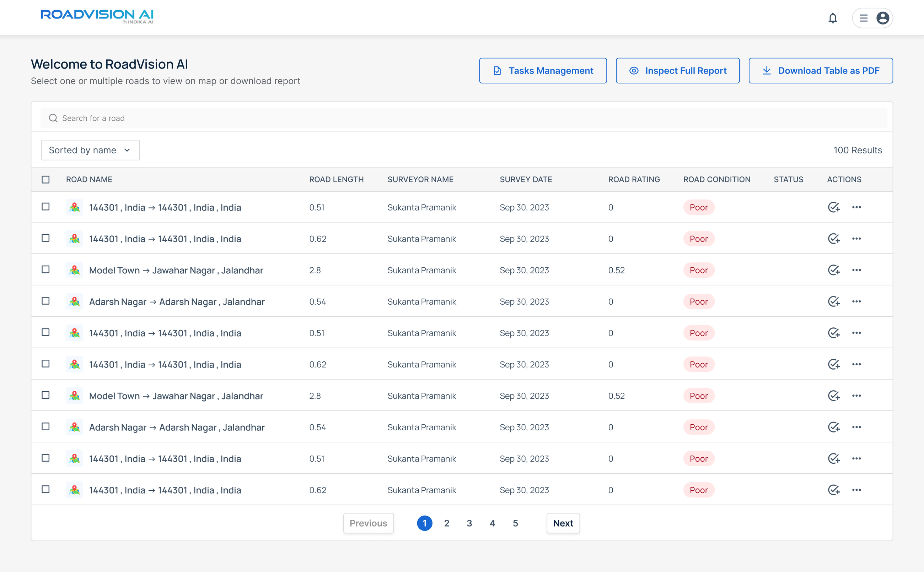Check the header checkbox to select all roads
The image size is (924, 572).
pos(46,179)
